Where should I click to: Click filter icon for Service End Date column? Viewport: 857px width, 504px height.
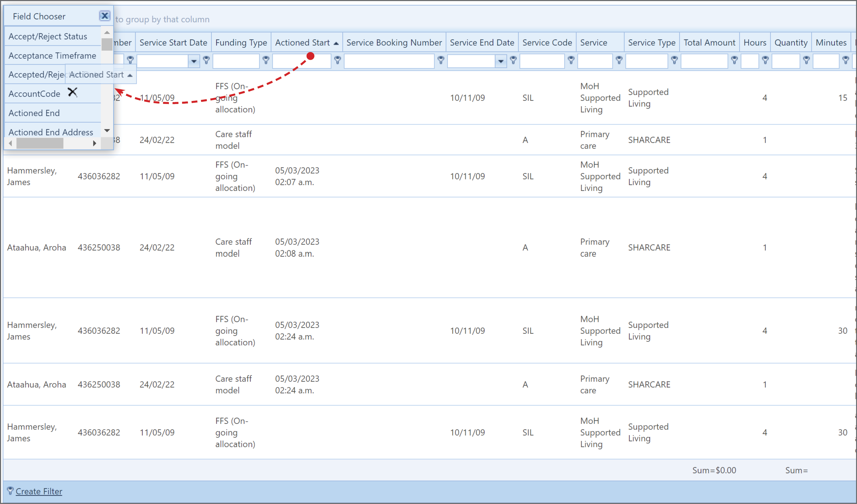[x=513, y=60]
